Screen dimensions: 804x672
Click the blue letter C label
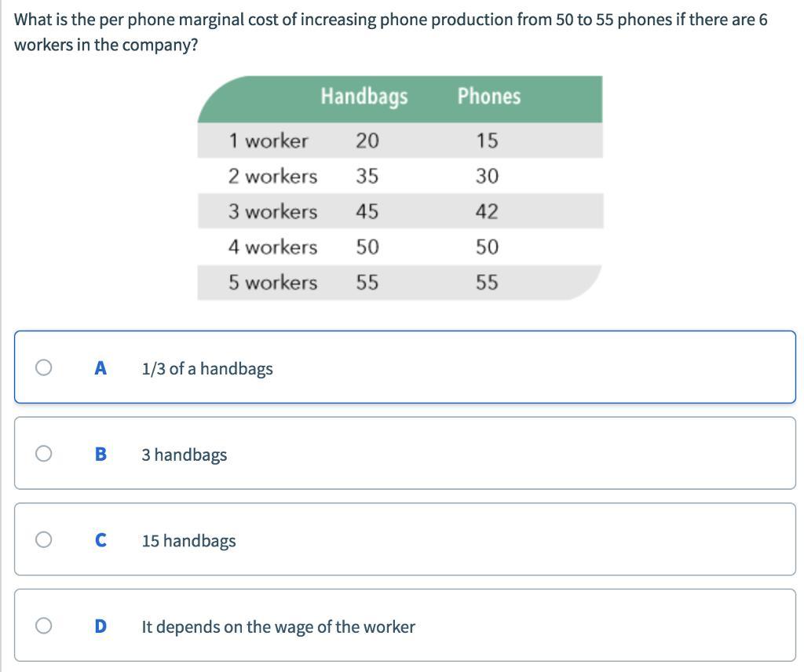tap(100, 540)
